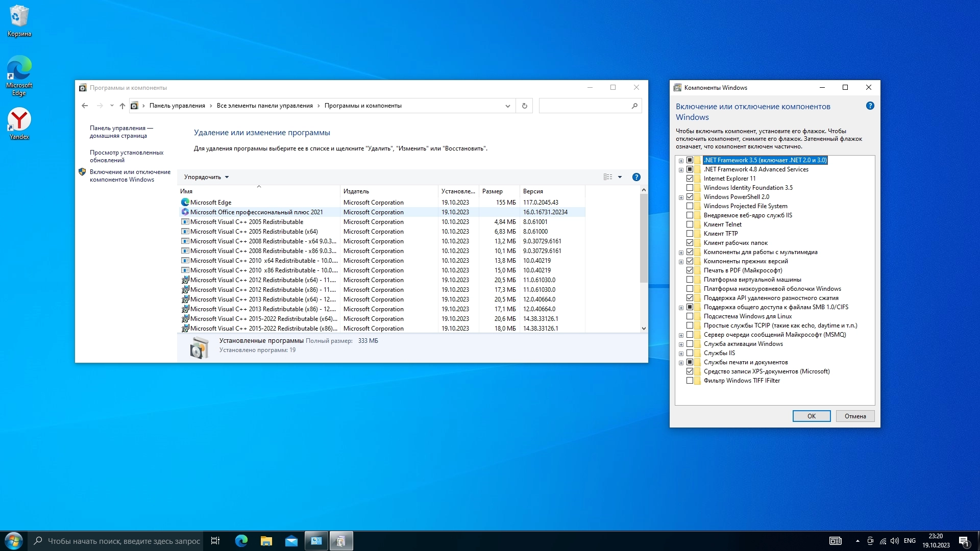This screenshot has height=551, width=980.
Task: Click the blue help icon in programs toolbar
Action: [636, 177]
